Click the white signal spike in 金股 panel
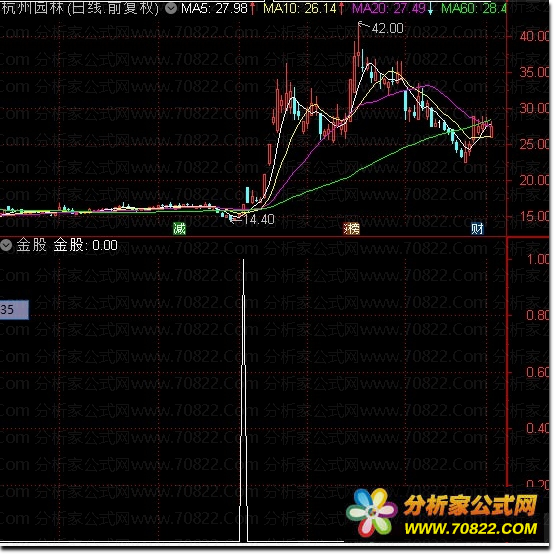Image resolution: width=555 pixels, height=554 pixels. click(x=244, y=400)
